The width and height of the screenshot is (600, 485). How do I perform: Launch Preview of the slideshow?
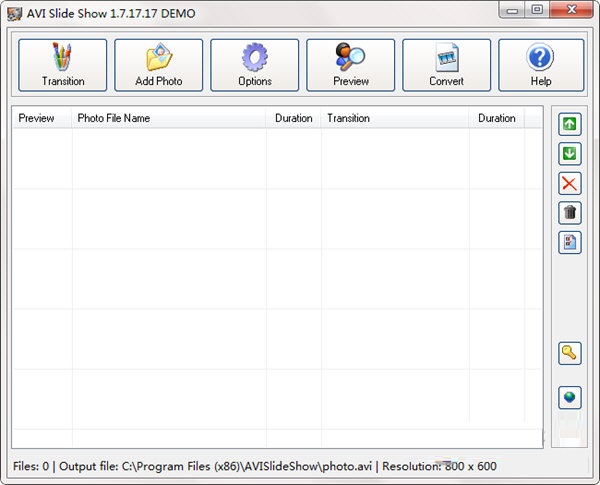pos(351,65)
